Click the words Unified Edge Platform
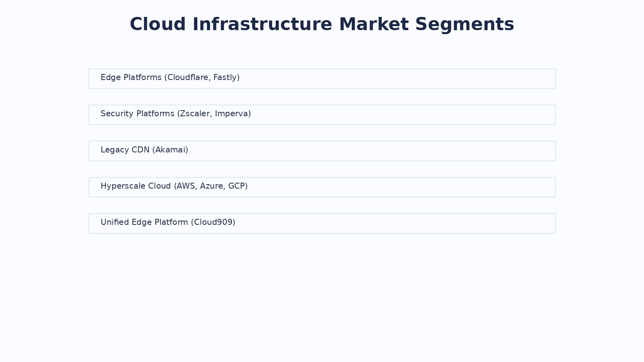The width and height of the screenshot is (644, 362). point(144,222)
